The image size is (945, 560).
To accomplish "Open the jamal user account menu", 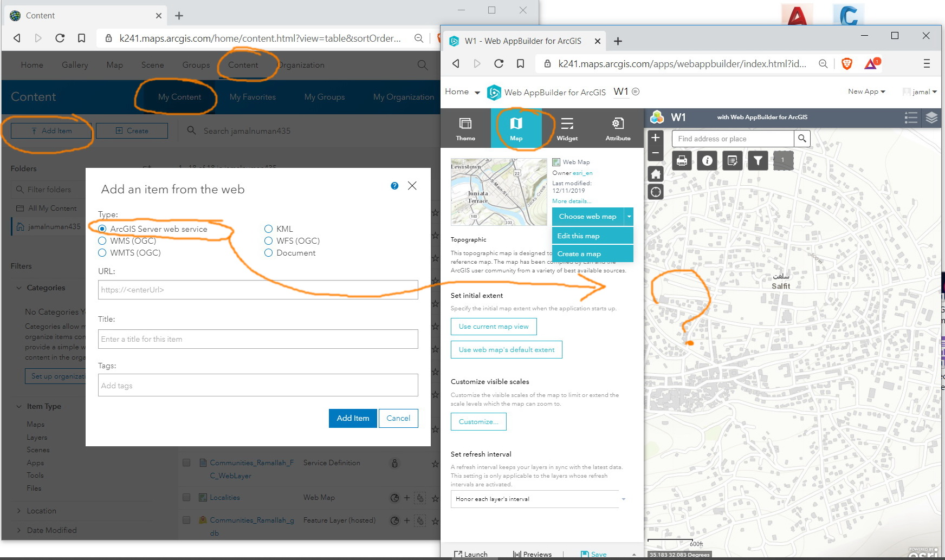I will [x=920, y=92].
